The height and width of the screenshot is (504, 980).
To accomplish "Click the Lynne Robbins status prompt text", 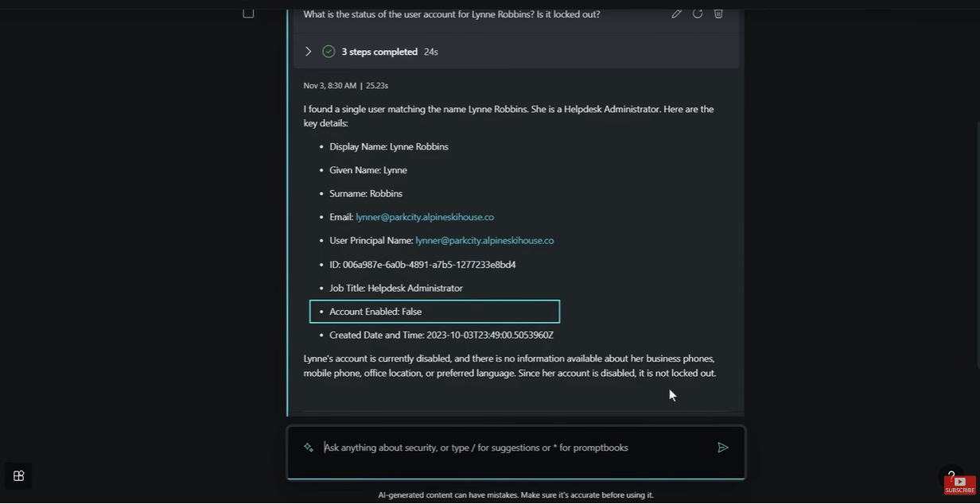I will 452,14.
